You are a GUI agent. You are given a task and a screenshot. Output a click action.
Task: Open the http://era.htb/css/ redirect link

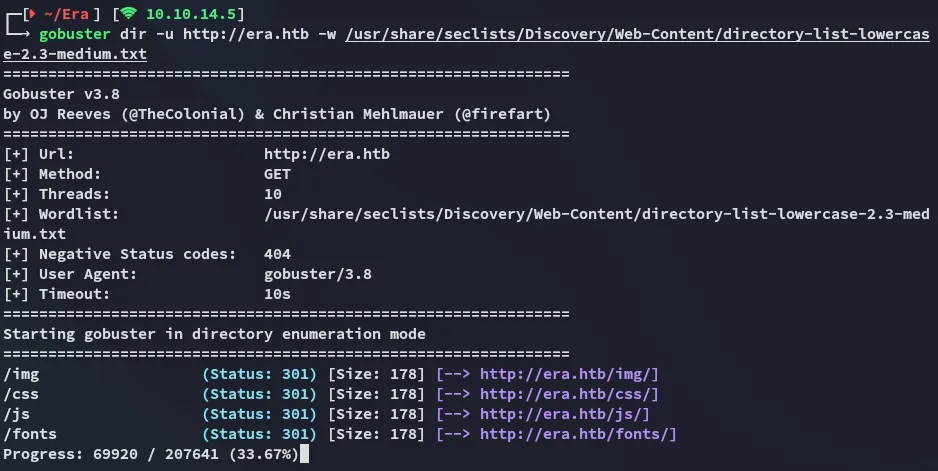[569, 394]
